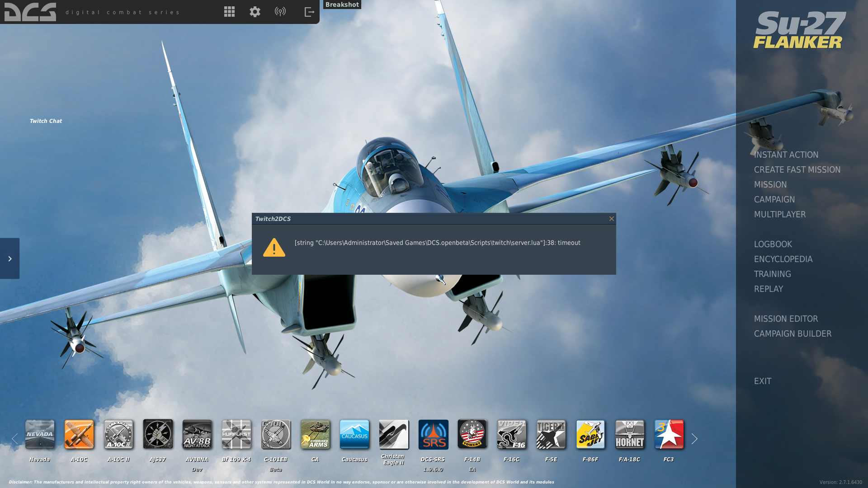Launch the CAMPAIGN BUILDER
868x488 pixels.
tap(793, 334)
